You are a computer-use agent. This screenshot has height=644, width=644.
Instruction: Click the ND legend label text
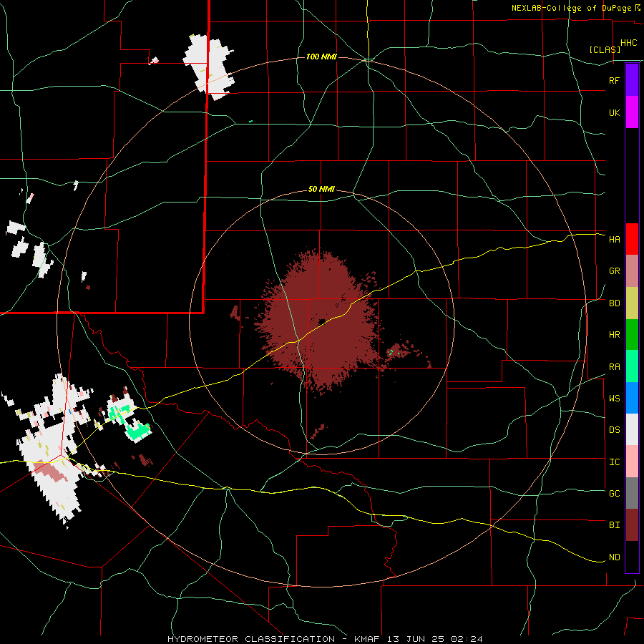tap(614, 557)
